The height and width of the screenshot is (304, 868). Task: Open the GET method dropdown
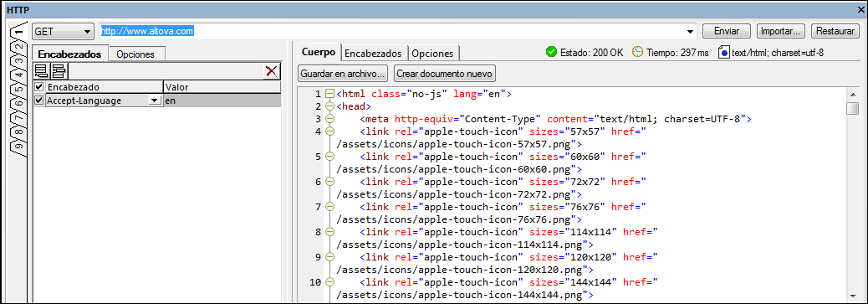click(x=63, y=32)
